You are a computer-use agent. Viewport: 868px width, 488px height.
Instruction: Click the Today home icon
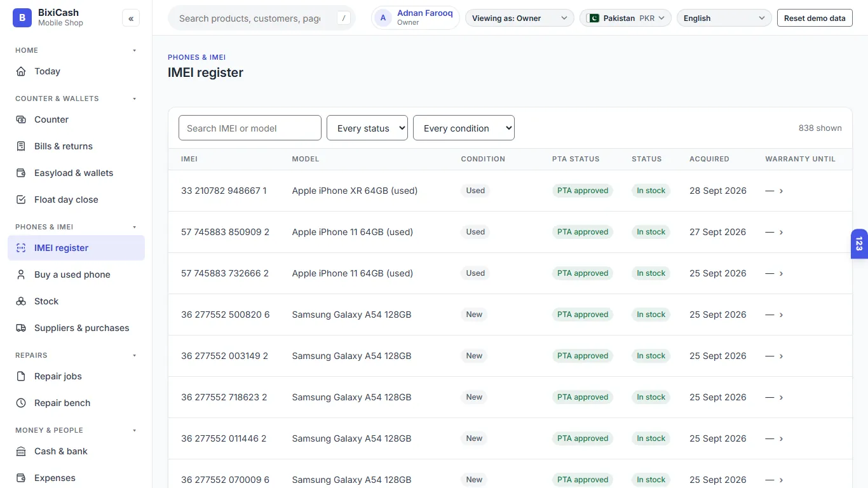pos(21,71)
